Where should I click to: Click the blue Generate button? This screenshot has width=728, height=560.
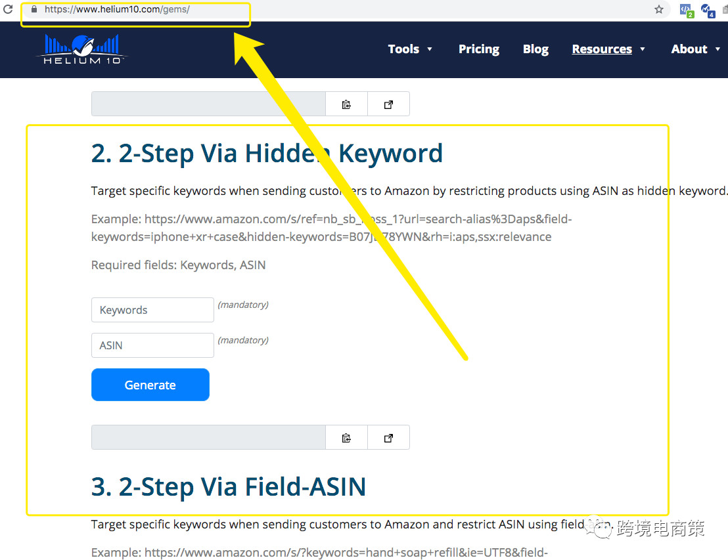[x=150, y=385]
